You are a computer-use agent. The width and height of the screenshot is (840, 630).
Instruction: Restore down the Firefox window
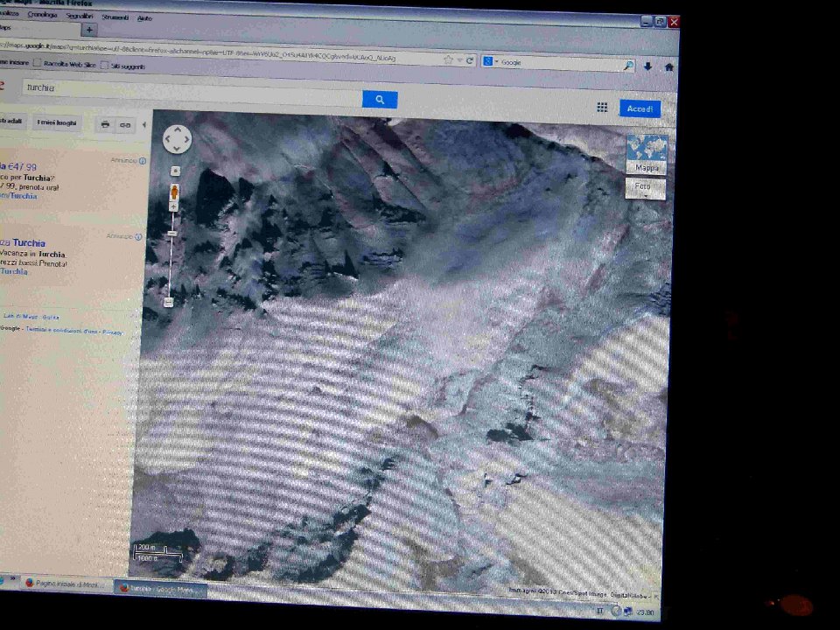(661, 21)
